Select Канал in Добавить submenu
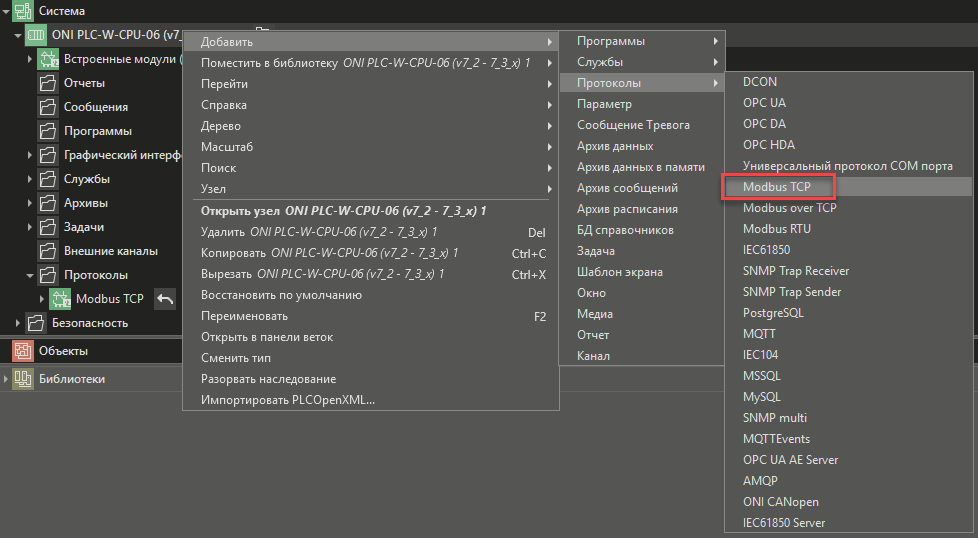The height and width of the screenshot is (538, 978). point(642,356)
